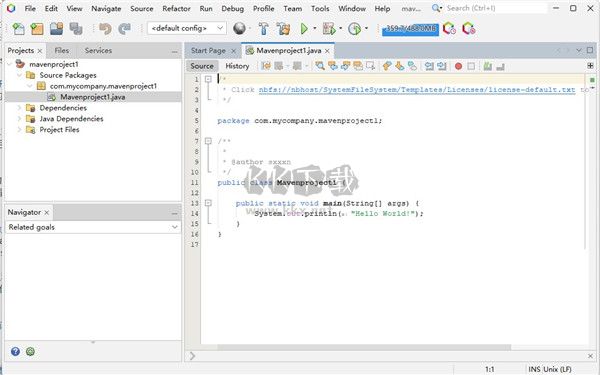Image resolution: width=600 pixels, height=375 pixels.
Task: Collapse the main method fold at line 13
Action: point(208,203)
